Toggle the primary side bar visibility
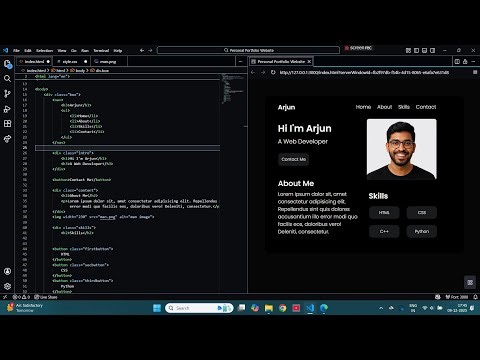This screenshot has width=480, height=360. point(416,50)
